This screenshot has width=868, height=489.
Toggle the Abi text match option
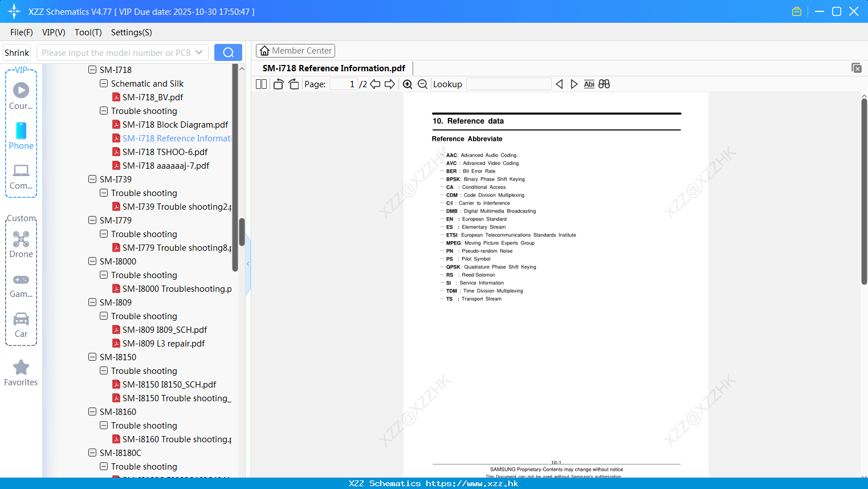coord(589,84)
